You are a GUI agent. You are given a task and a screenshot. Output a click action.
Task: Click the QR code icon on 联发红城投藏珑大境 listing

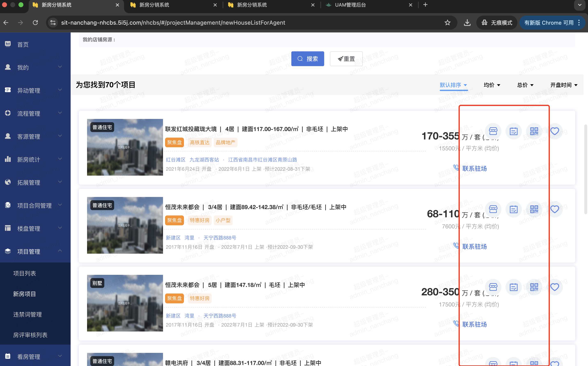coord(534,131)
